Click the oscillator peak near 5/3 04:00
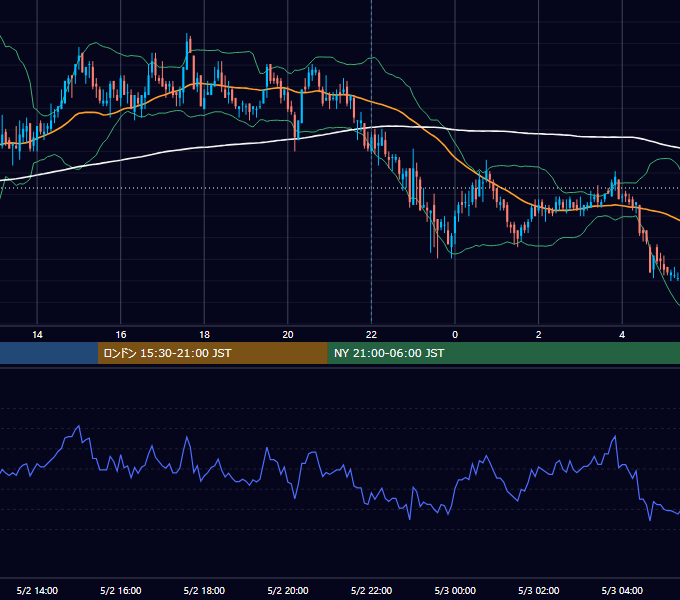680x600 pixels. (615, 437)
